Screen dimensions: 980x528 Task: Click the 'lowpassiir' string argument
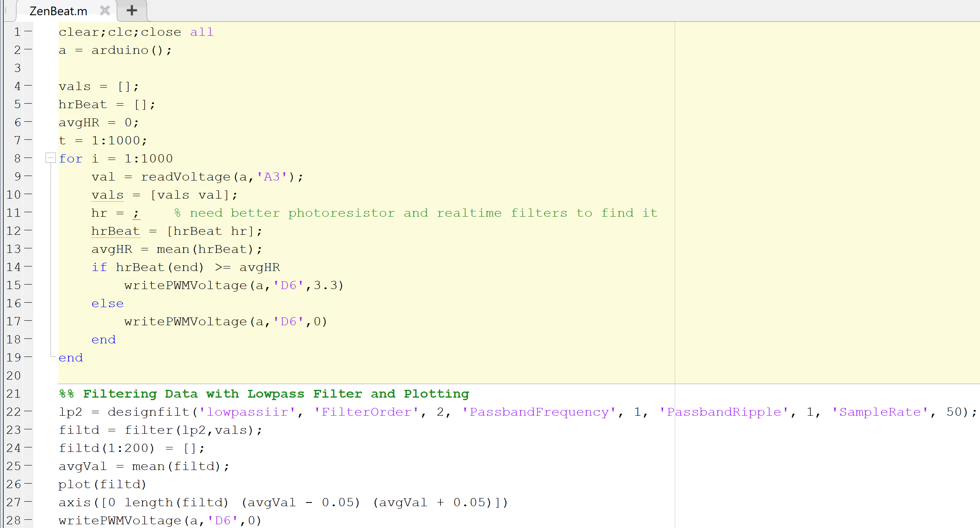(247, 412)
